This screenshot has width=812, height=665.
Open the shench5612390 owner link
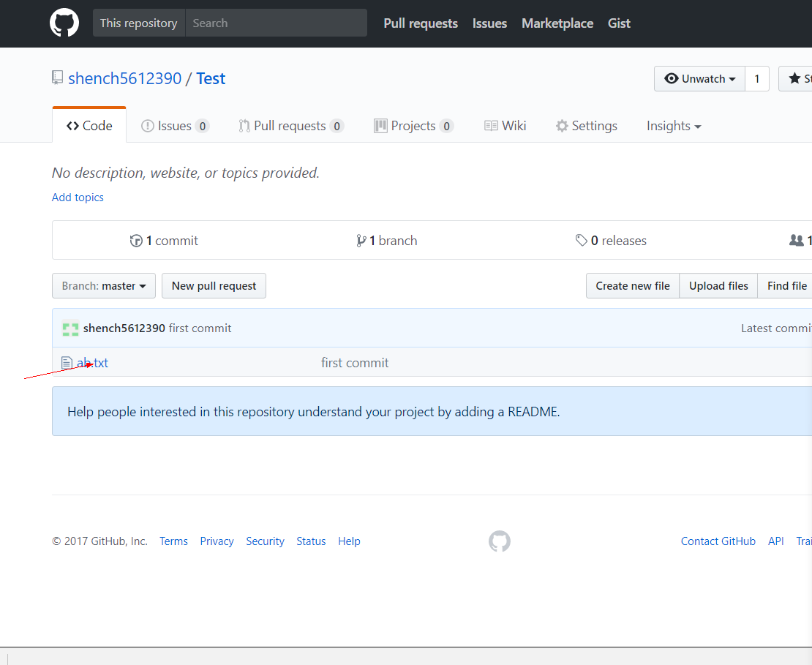[x=125, y=79]
